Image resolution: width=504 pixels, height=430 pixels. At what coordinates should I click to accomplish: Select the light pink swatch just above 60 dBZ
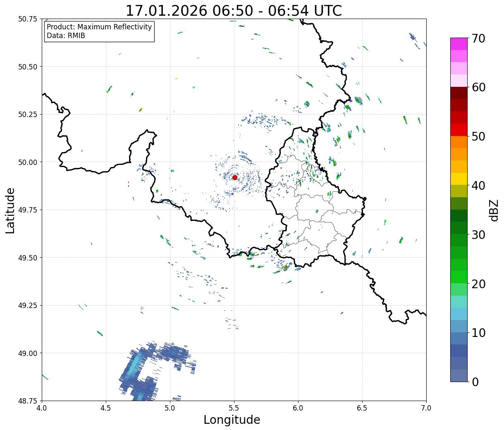[x=459, y=81]
